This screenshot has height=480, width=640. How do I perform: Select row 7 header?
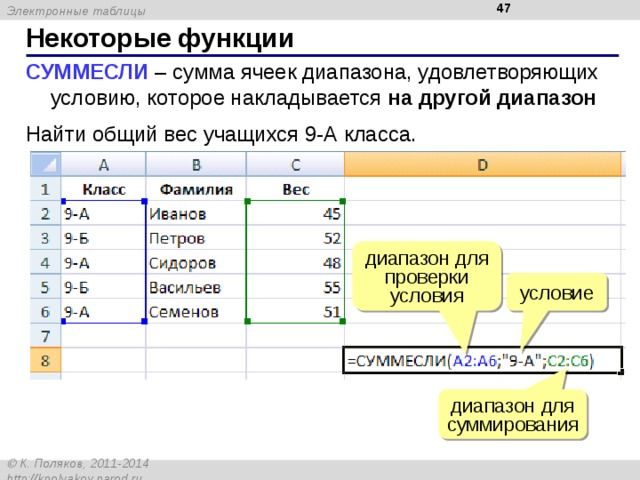(x=46, y=336)
